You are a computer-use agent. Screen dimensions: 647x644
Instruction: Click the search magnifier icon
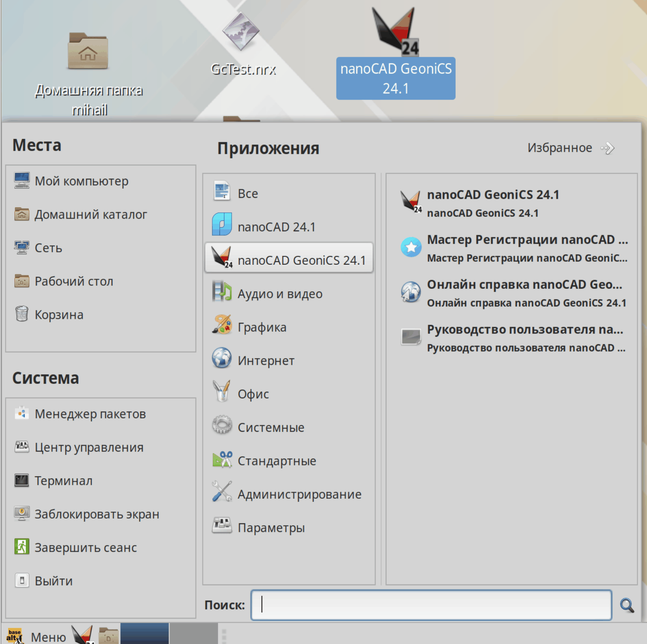click(626, 605)
